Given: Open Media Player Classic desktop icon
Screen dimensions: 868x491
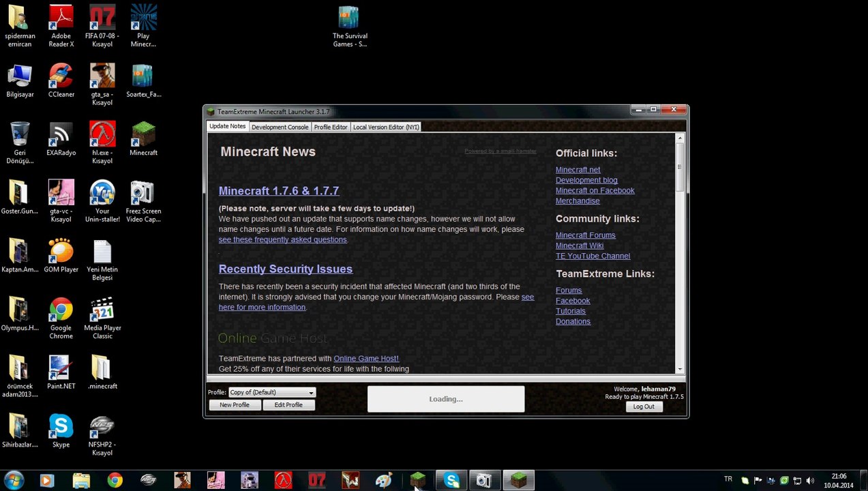Looking at the screenshot, I should [x=102, y=318].
